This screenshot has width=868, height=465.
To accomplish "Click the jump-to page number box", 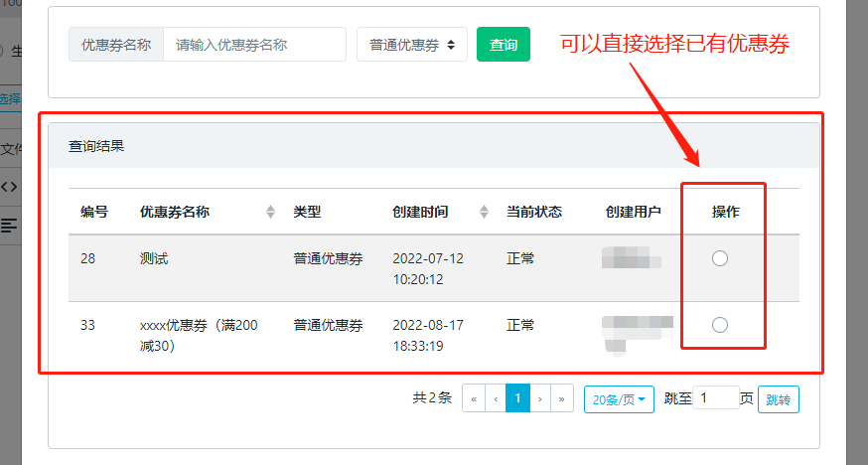I will point(715,398).
